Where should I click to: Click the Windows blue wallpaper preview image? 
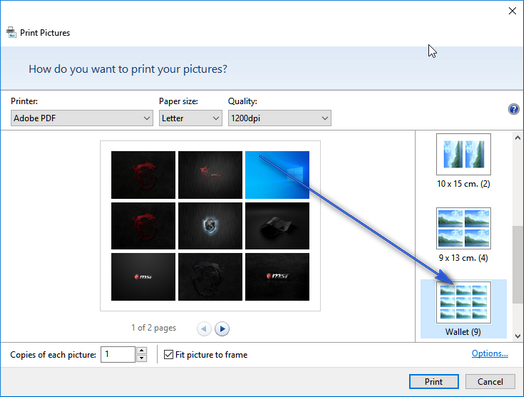pyautogui.click(x=277, y=175)
